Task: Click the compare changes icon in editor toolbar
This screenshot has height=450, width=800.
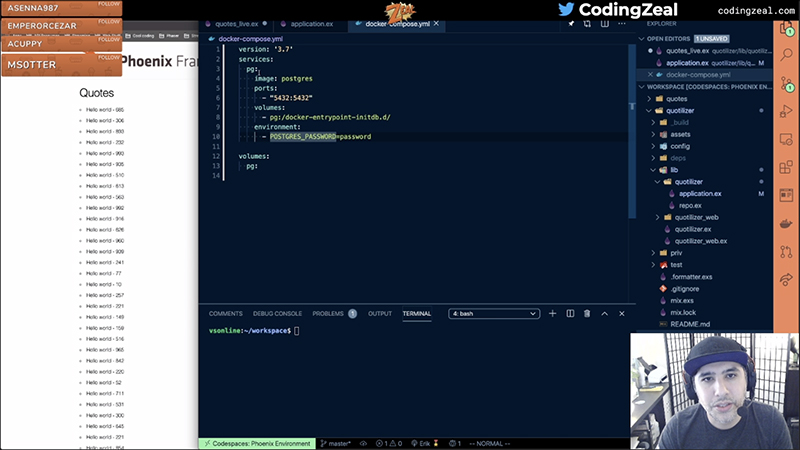Action: tap(587, 23)
